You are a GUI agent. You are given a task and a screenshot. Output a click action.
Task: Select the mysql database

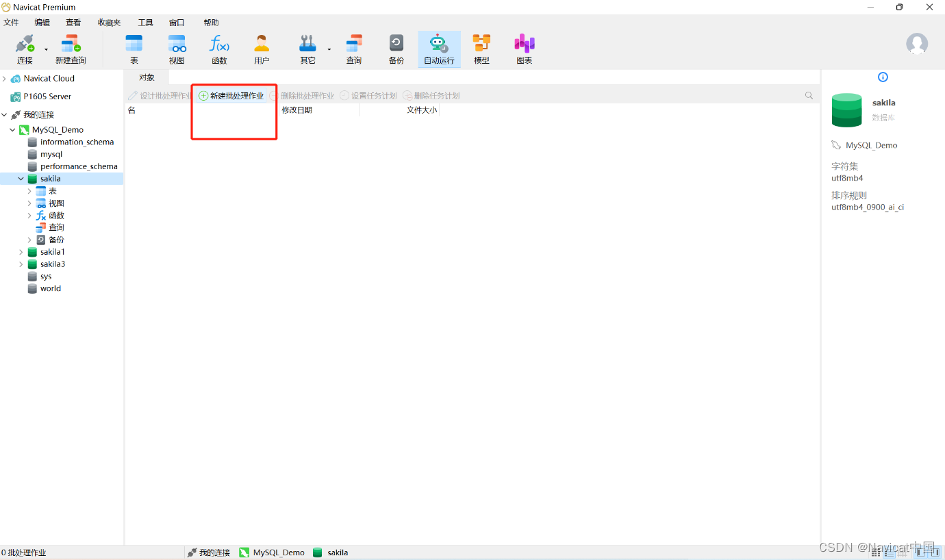[51, 154]
